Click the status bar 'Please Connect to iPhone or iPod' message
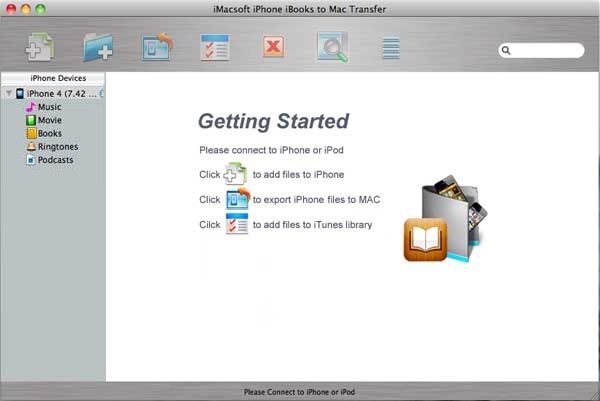The image size is (600, 401). (300, 392)
